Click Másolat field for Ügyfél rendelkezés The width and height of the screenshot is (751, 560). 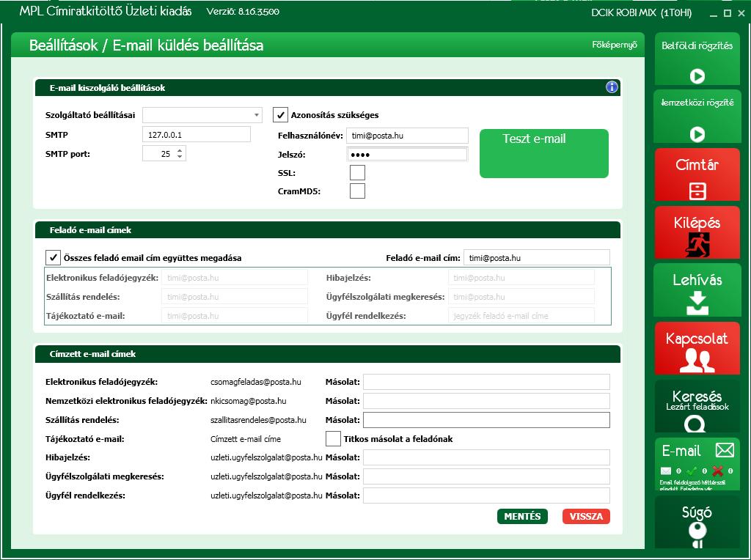(x=487, y=495)
